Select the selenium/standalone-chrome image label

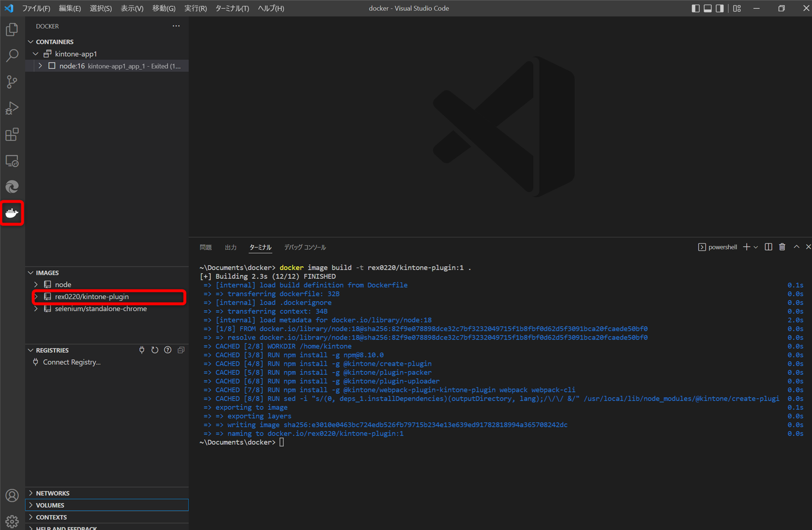pyautogui.click(x=101, y=309)
